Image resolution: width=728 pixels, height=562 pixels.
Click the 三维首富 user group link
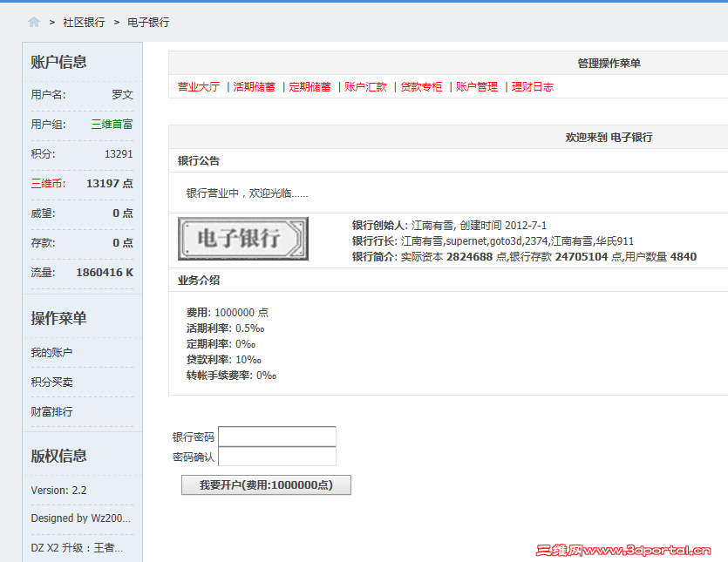pyautogui.click(x=112, y=125)
